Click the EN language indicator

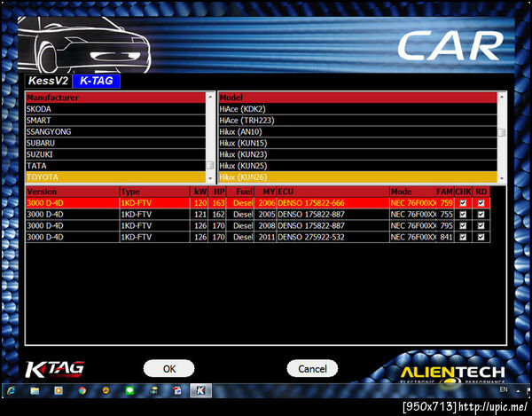point(504,389)
